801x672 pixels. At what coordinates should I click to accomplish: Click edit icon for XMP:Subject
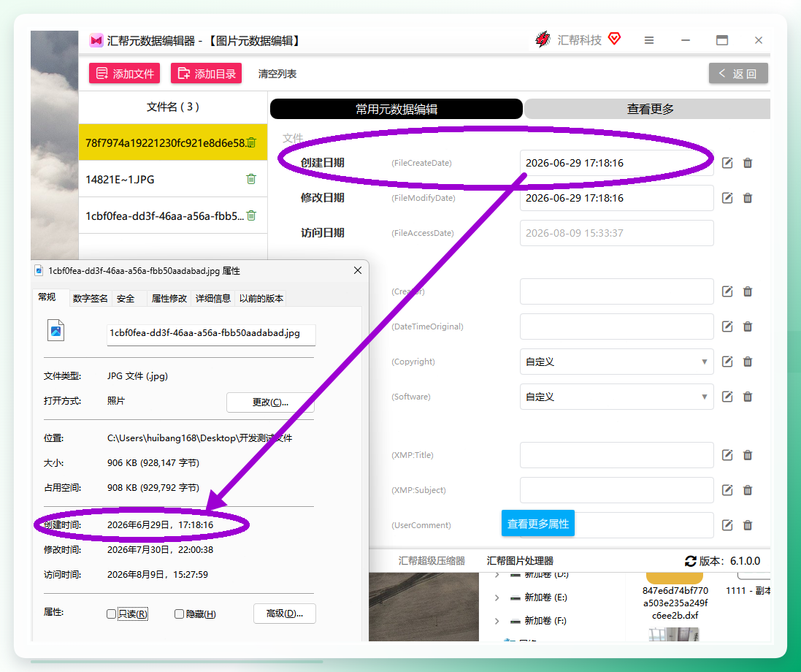[x=727, y=490]
